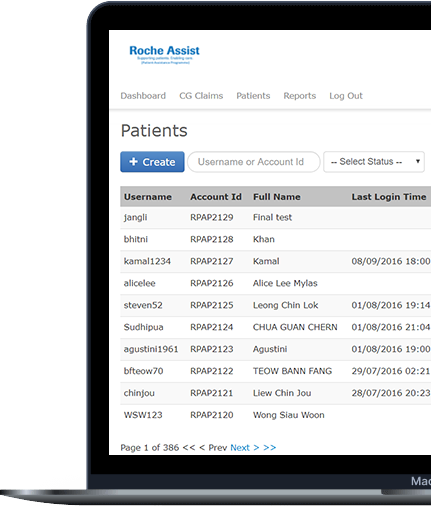Select username alicelee
The width and height of the screenshot is (431, 506).
(x=139, y=283)
